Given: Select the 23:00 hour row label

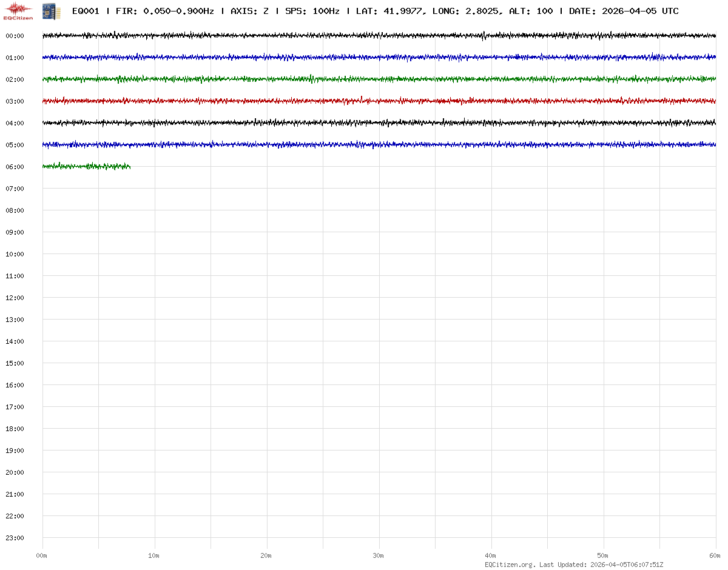Looking at the screenshot, I should [15, 538].
